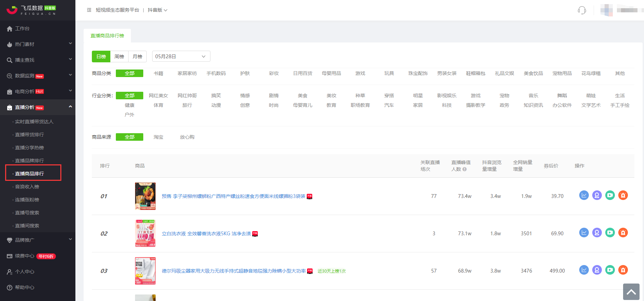This screenshot has width=644, height=301.
Task: Click info icon beside 直播峰值人数 header
Action: (464, 169)
